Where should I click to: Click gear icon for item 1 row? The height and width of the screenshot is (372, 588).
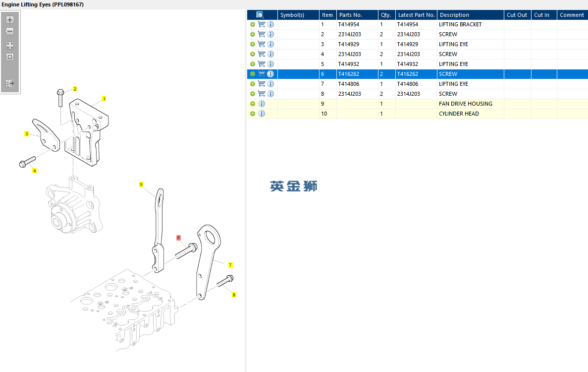coord(253,24)
